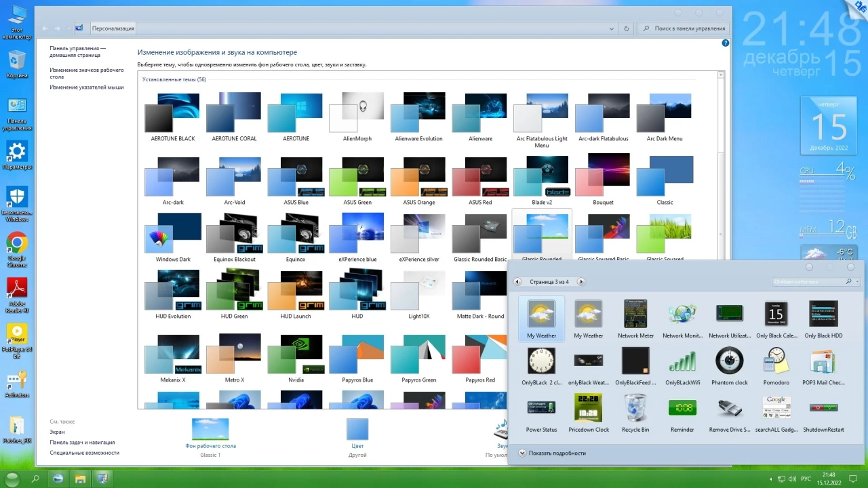Viewport: 868px width, 488px height.
Task: Open taskbar search magnifier
Action: click(x=35, y=479)
